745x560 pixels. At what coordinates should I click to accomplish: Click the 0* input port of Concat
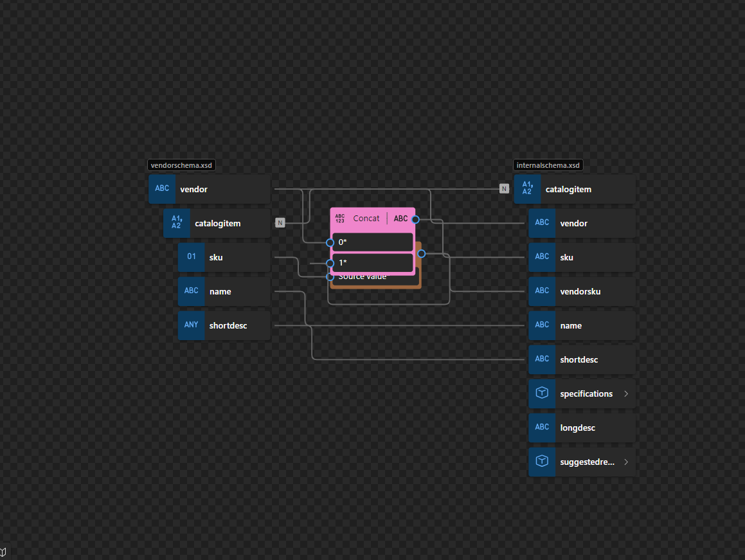[x=330, y=242]
